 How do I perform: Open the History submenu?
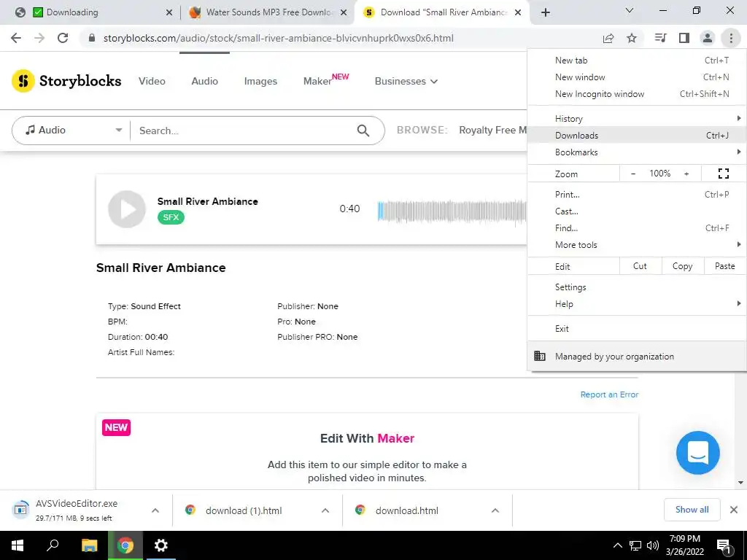tap(636, 119)
